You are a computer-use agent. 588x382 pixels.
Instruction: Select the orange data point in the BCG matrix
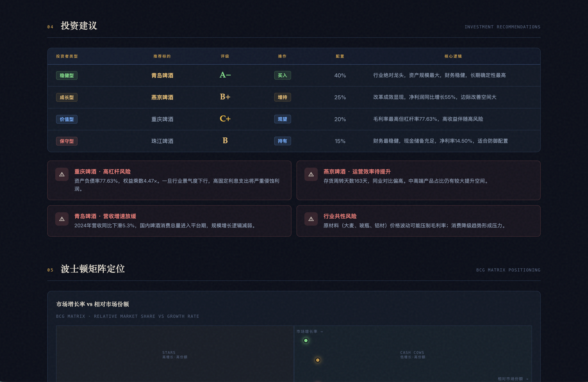pyautogui.click(x=318, y=360)
